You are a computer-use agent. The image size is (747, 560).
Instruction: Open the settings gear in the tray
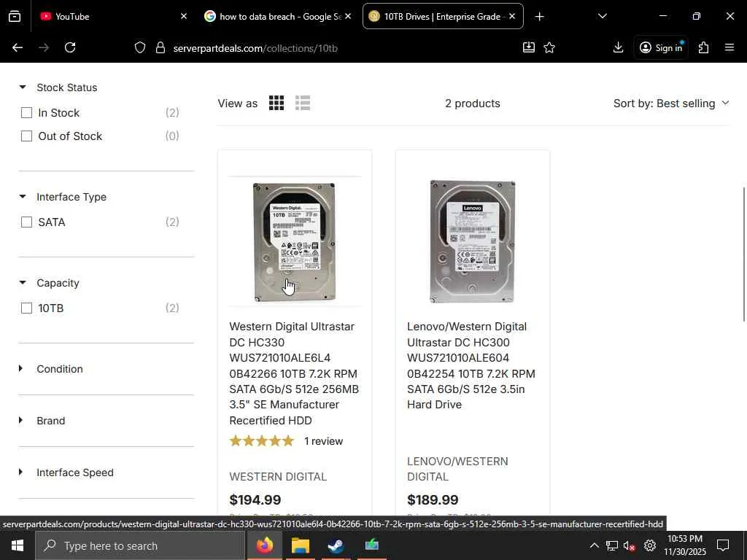(x=650, y=545)
